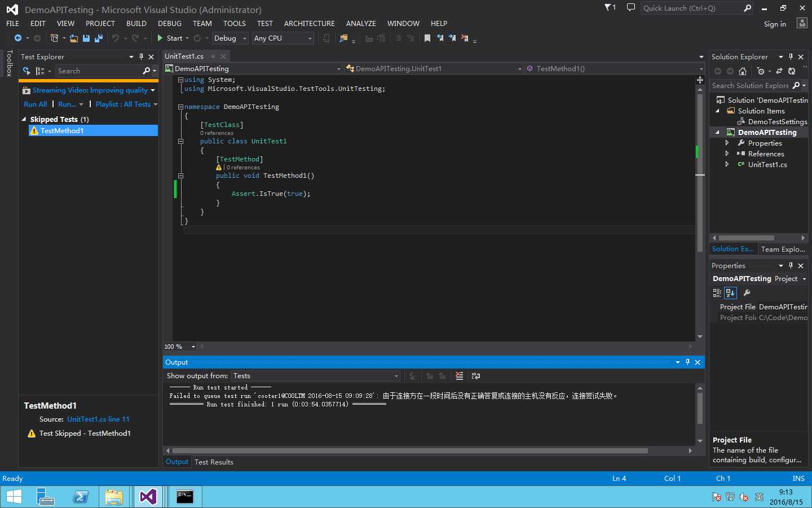Open the Any CPU platform dropdown
The width and height of the screenshot is (812, 508).
pyautogui.click(x=283, y=38)
